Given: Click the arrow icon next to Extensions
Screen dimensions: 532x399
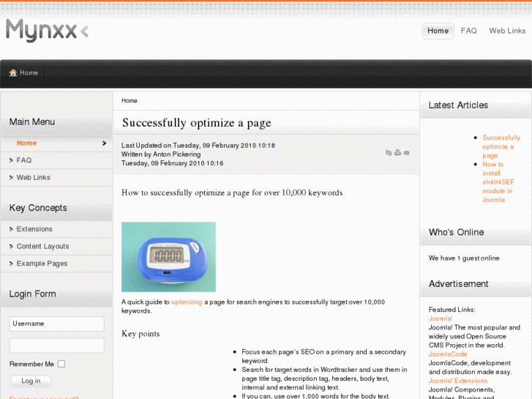Looking at the screenshot, I should point(11,229).
